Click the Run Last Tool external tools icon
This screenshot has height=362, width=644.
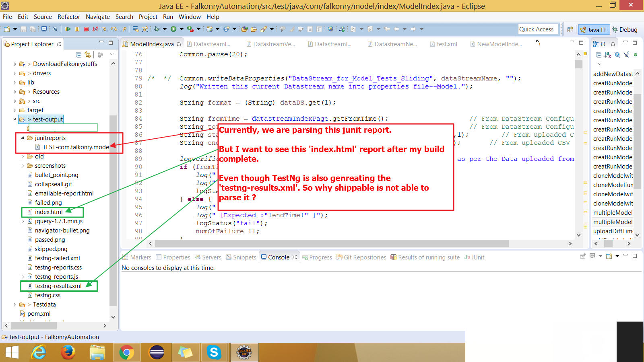point(190,29)
